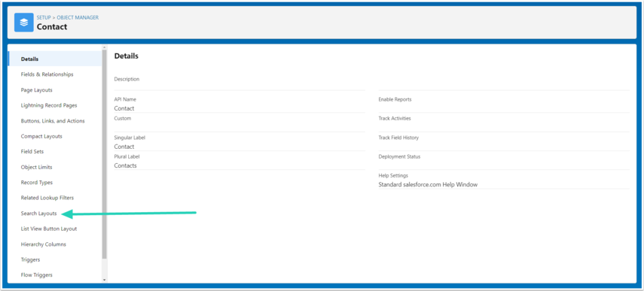
Task: Open Record Types section
Action: [37, 183]
